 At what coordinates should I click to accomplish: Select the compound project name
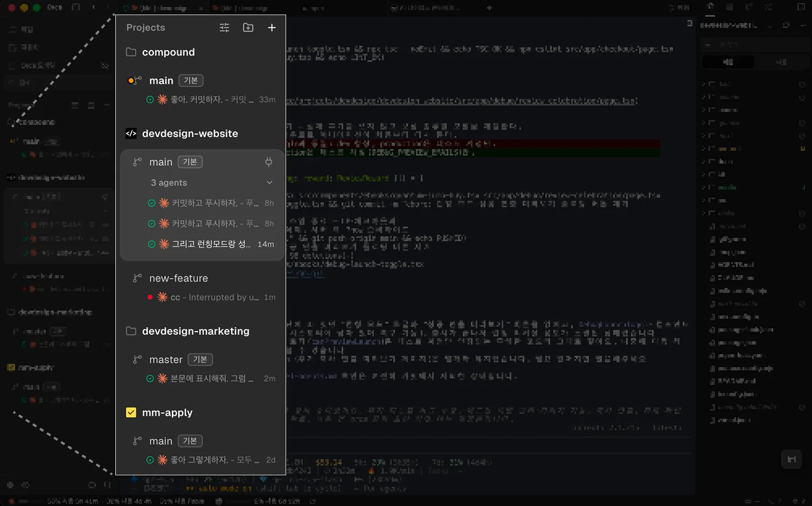pyautogui.click(x=169, y=52)
